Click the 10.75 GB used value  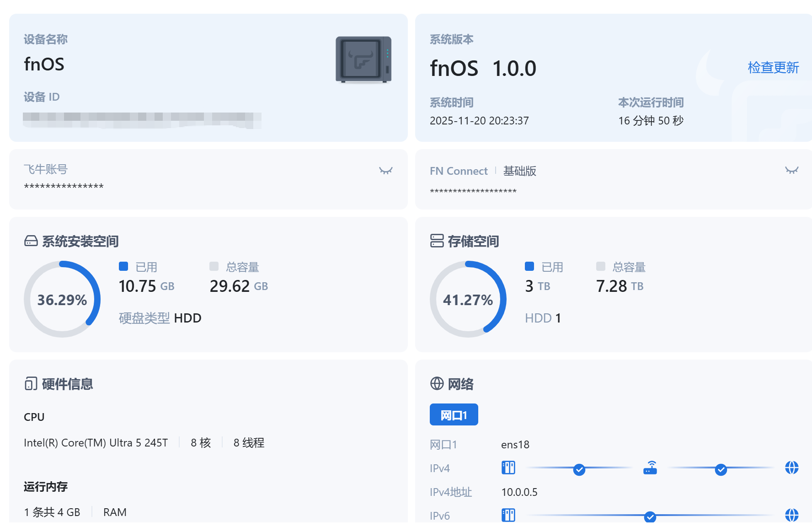[x=147, y=286]
